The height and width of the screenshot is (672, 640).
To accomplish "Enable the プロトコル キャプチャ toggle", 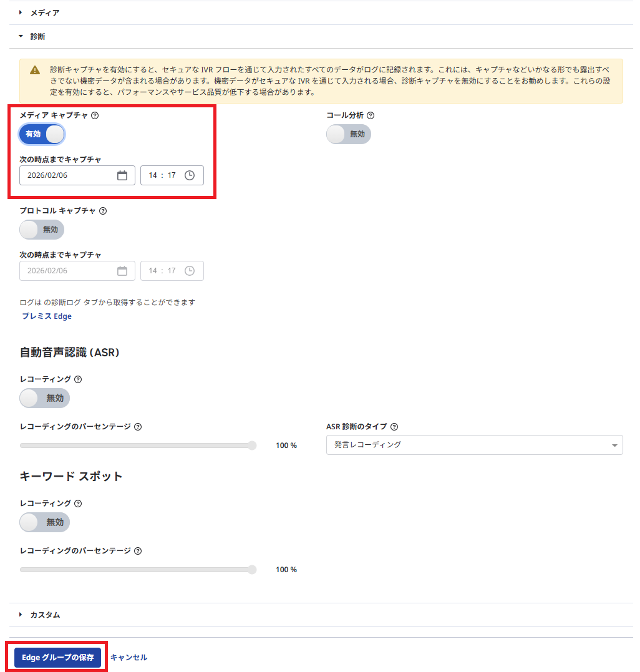I will [x=42, y=230].
